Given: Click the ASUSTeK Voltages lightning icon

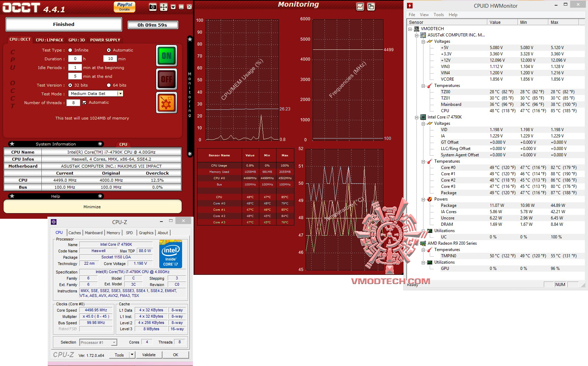Looking at the screenshot, I should (429, 41).
